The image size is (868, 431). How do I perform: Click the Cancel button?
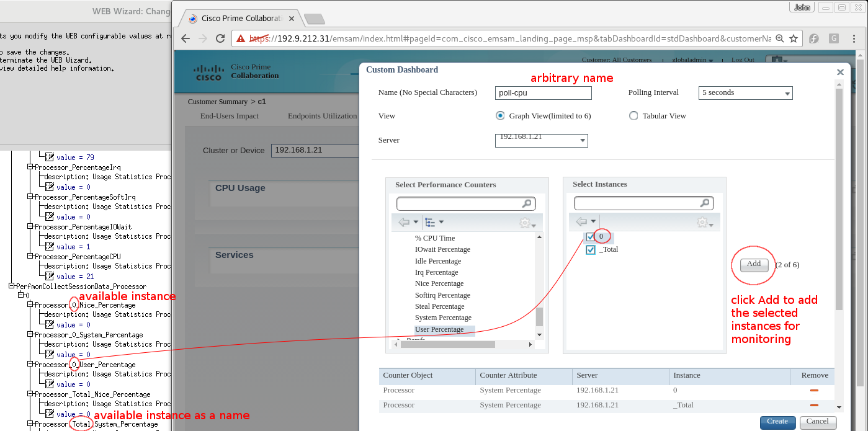pos(818,422)
